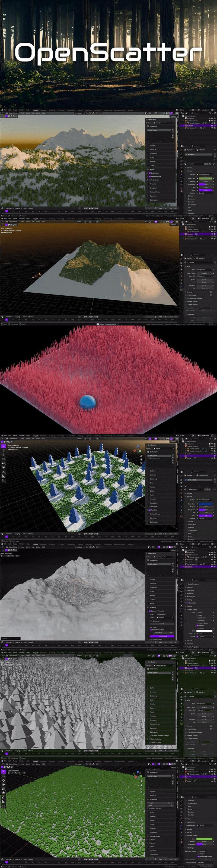Toggle the Elevation Mask checkbox
The height and width of the screenshot is (868, 217).
tap(150, 177)
